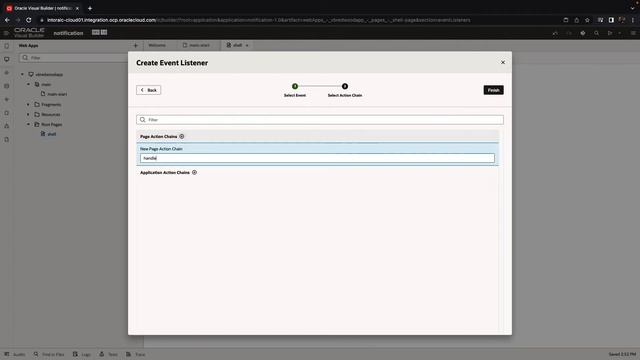Open browser three-dot menu
This screenshot has height=360, width=640.
(x=633, y=20)
